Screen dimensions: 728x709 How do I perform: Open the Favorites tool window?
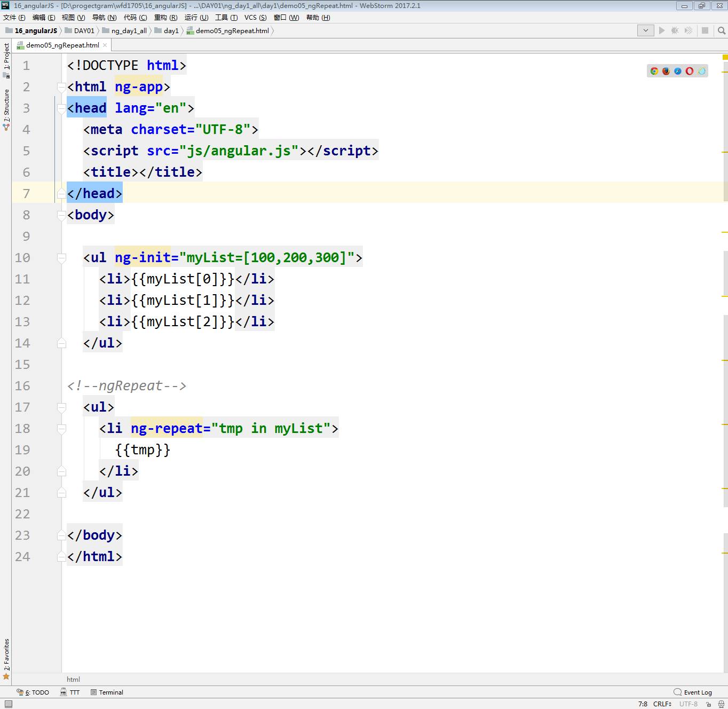pyautogui.click(x=6, y=659)
